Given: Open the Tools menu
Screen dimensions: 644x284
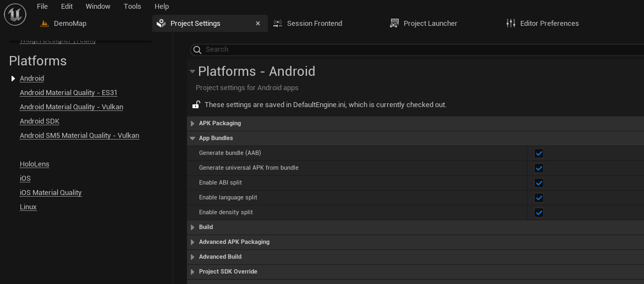Looking at the screenshot, I should [x=132, y=6].
